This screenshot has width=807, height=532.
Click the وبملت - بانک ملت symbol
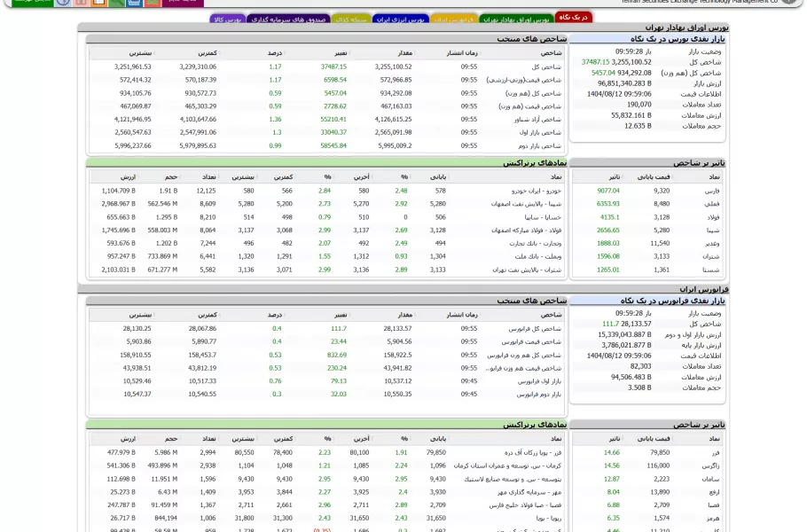[537, 256]
